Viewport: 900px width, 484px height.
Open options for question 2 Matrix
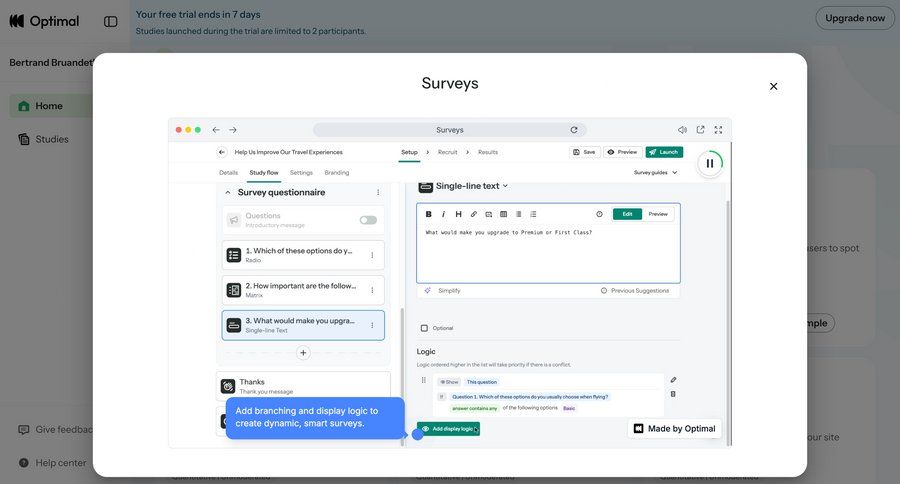372,290
